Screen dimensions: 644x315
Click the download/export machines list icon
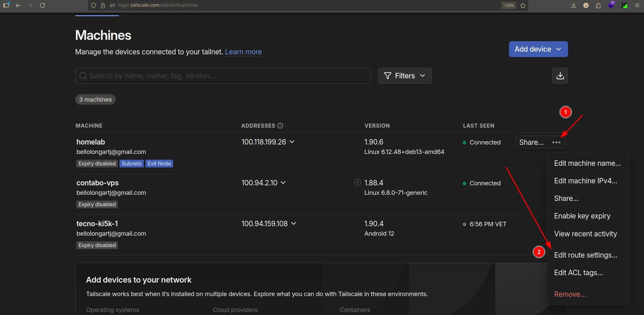coord(560,76)
